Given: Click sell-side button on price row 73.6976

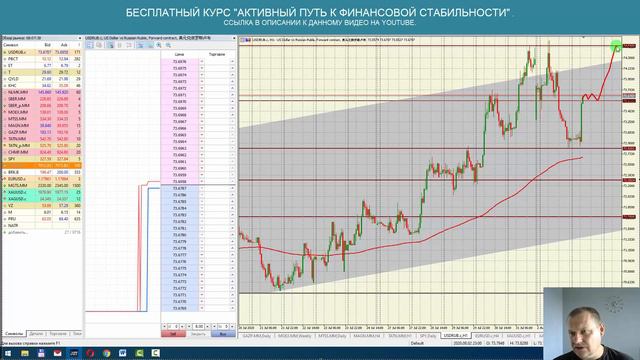Looking at the screenshot, I should coord(202,62).
